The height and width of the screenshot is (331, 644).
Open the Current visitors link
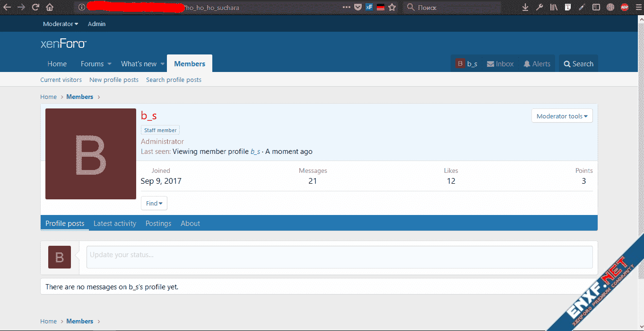(x=61, y=80)
